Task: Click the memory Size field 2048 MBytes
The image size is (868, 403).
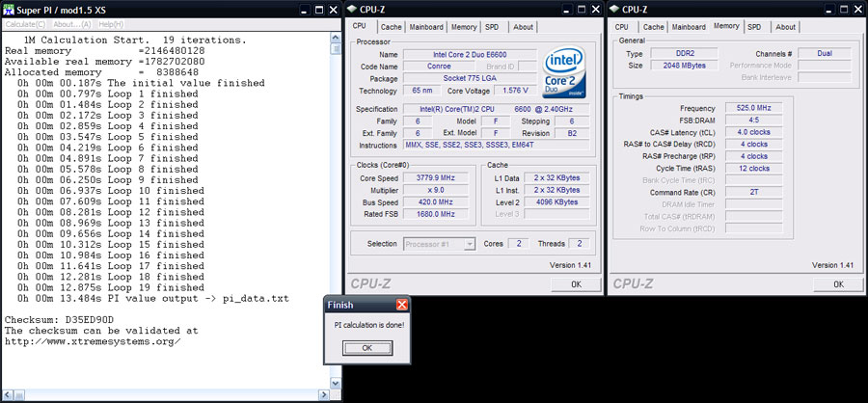Action: (684, 66)
